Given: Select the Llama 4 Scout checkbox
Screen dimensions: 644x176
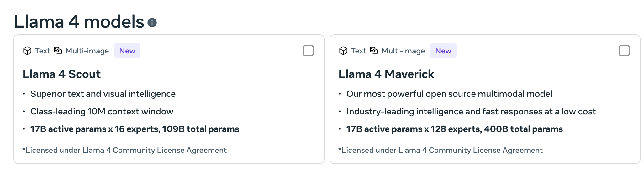Looking at the screenshot, I should click(x=308, y=51).
